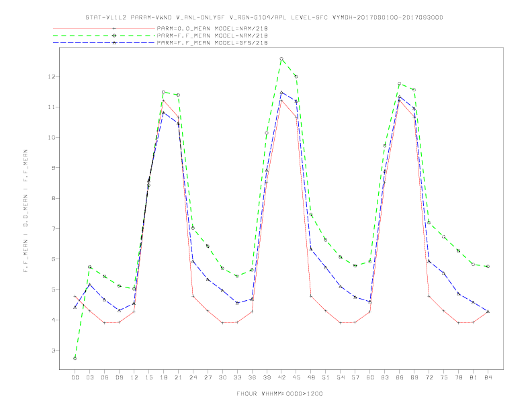Click x-axis tick label 00

tap(75, 377)
